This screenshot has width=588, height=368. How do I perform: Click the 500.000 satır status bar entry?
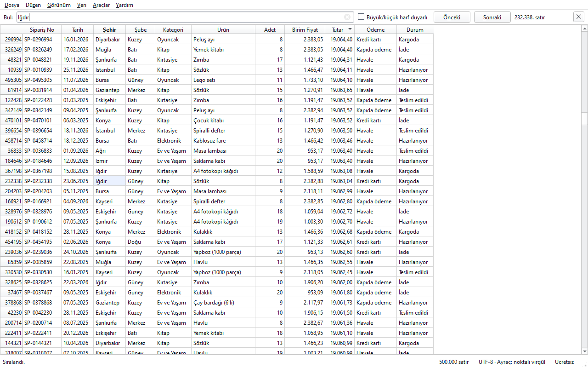click(x=453, y=362)
